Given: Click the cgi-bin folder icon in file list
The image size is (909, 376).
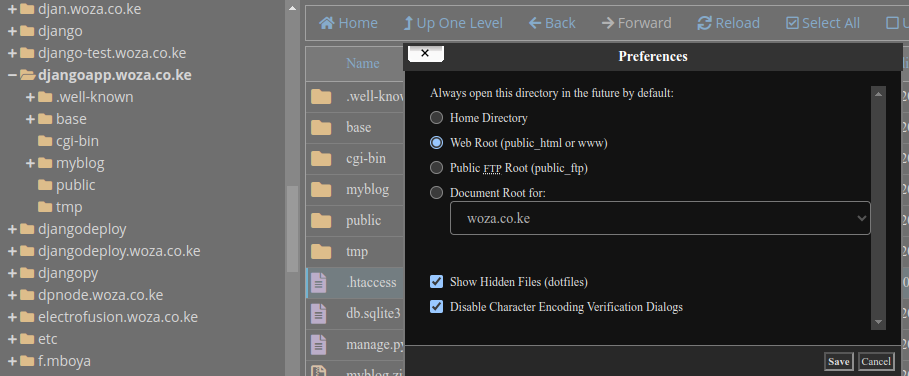Looking at the screenshot, I should [321, 158].
